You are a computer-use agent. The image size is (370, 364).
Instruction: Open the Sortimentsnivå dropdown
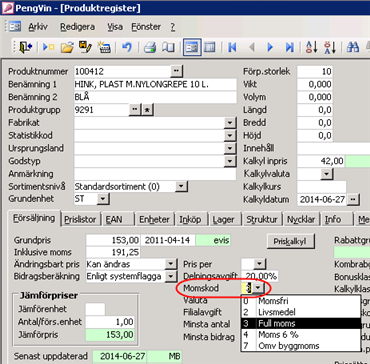click(x=181, y=186)
